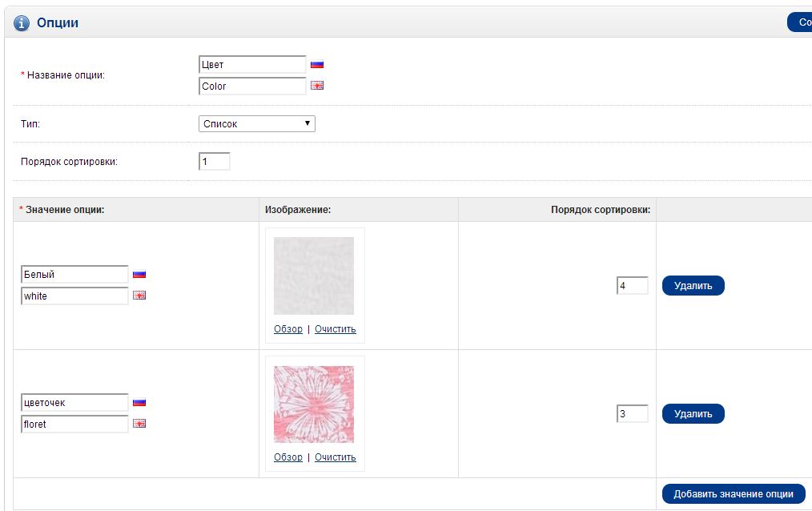Click the Russian flag beside Белый
Screen dimensions: 812x511
[x=139, y=275]
